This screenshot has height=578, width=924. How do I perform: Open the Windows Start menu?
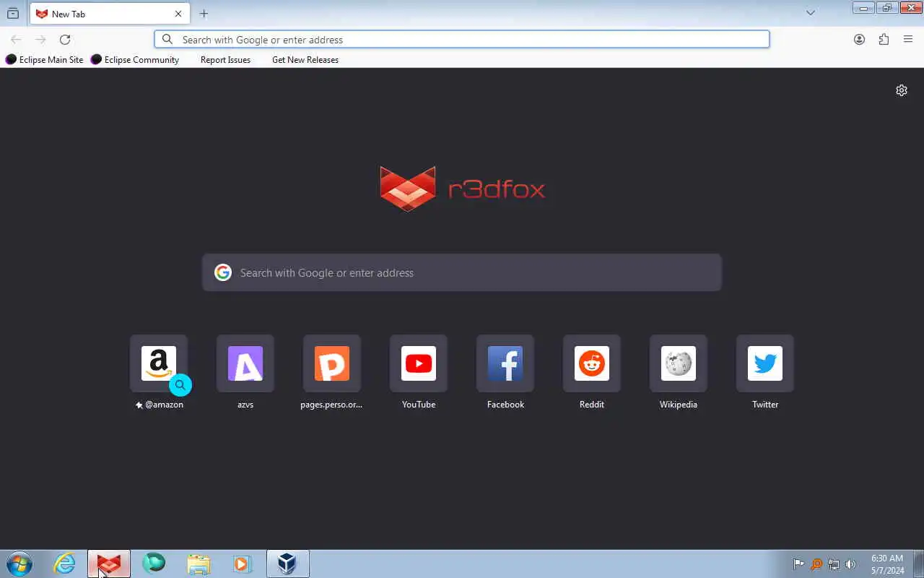coord(19,564)
